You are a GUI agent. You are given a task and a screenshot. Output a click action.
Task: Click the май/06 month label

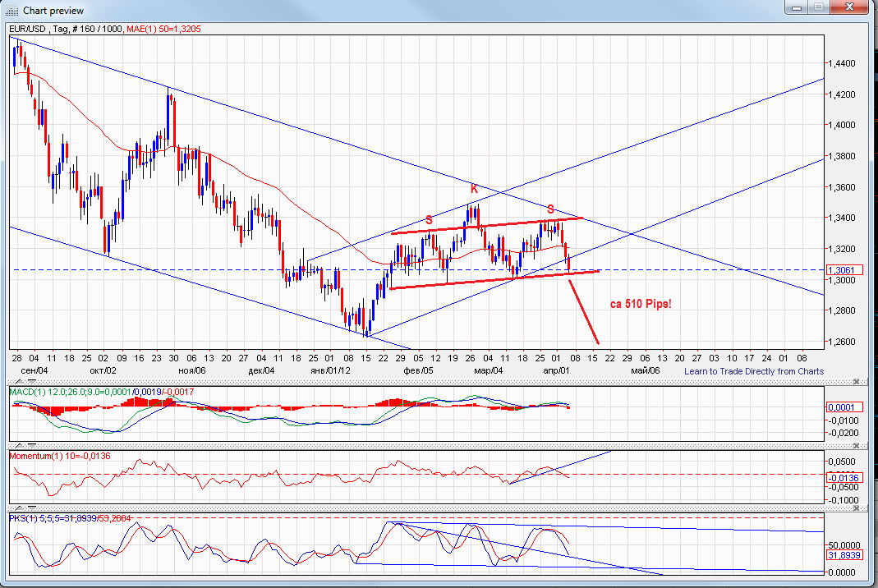click(x=646, y=370)
